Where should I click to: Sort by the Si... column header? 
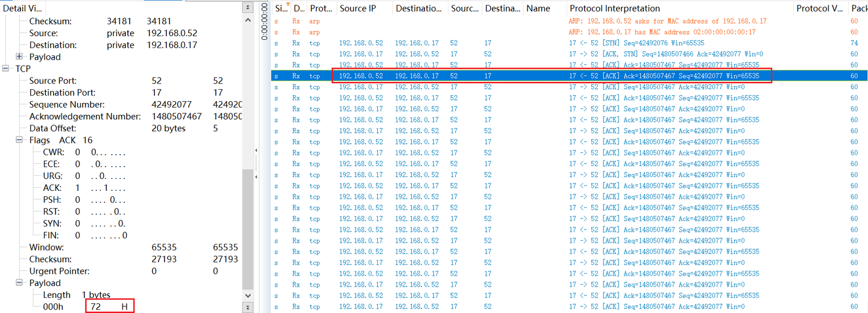281,8
